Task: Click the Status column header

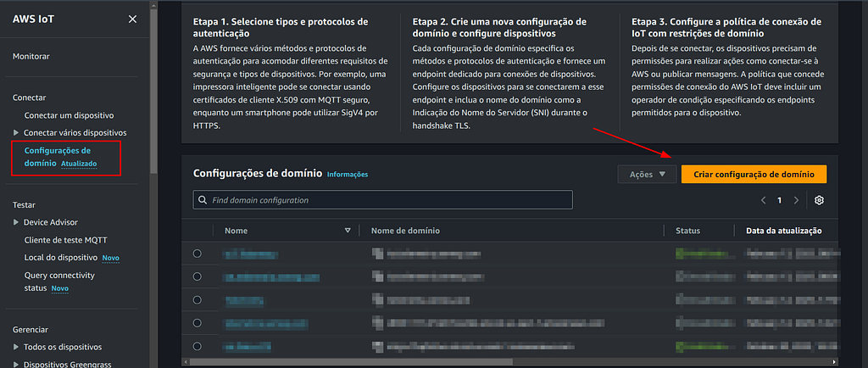Action: pyautogui.click(x=687, y=231)
